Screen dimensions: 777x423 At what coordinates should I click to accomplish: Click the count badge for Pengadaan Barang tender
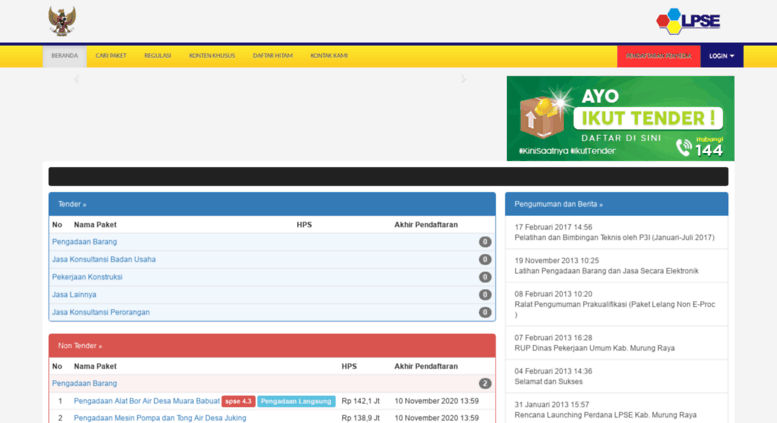coord(484,242)
